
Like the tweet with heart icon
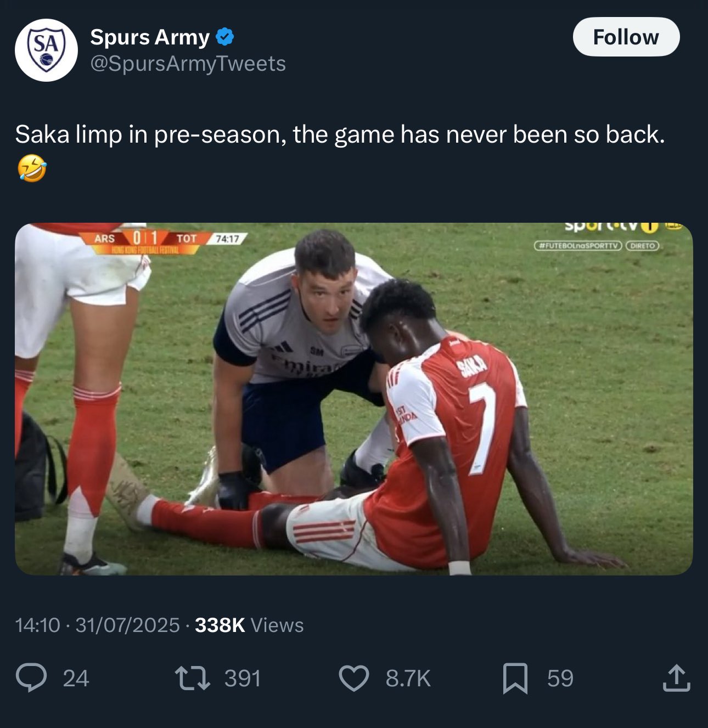[354, 678]
